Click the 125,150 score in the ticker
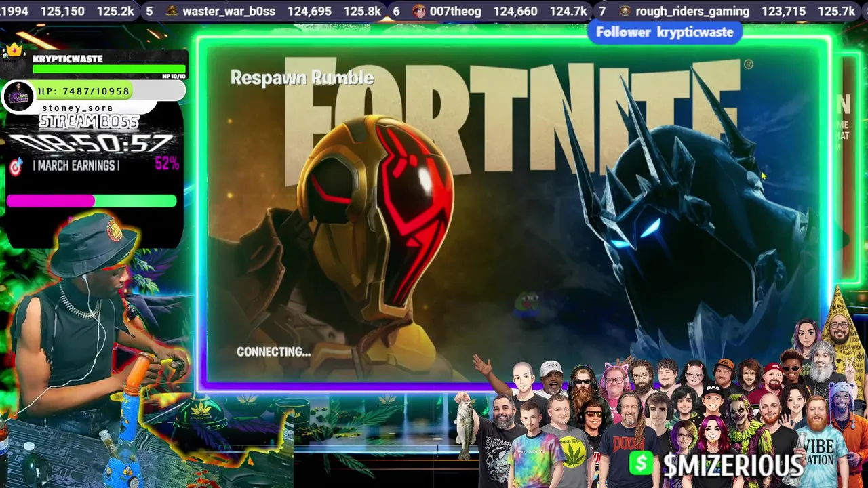The width and height of the screenshot is (868, 488). coord(62,11)
